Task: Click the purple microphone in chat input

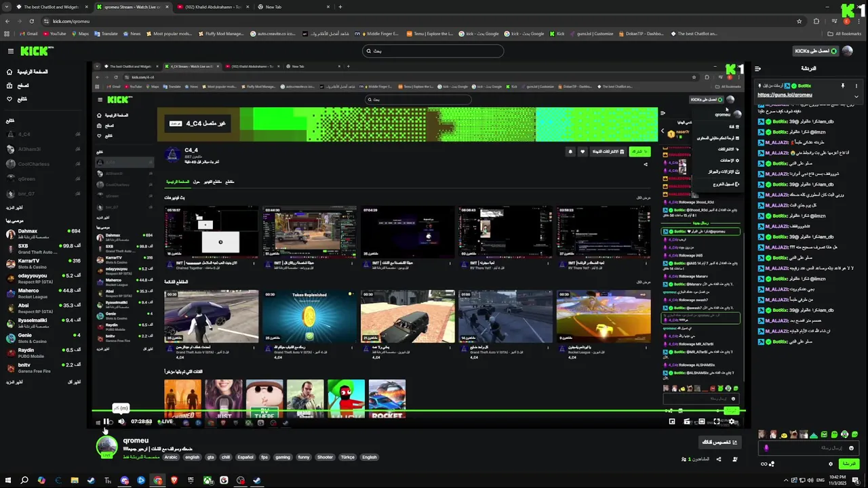Action: click(x=767, y=448)
